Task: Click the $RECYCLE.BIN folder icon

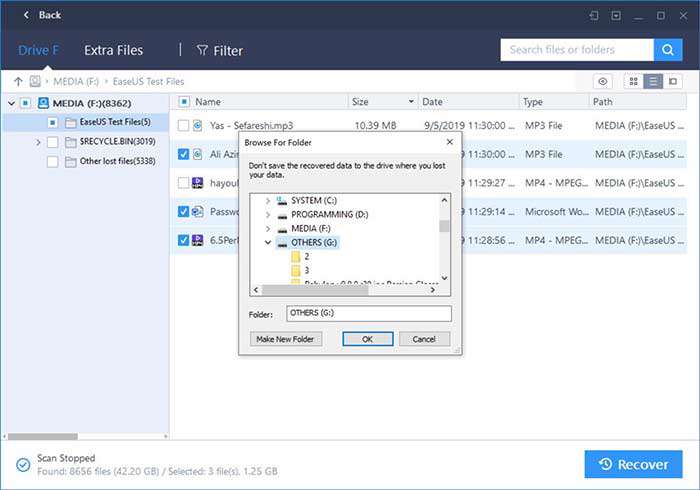Action: point(71,142)
